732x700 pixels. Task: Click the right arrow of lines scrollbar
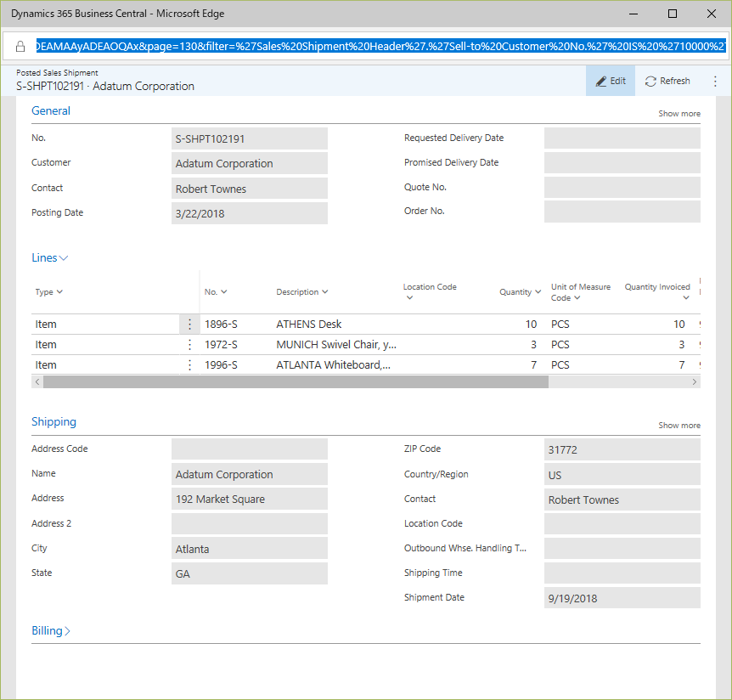click(x=694, y=382)
